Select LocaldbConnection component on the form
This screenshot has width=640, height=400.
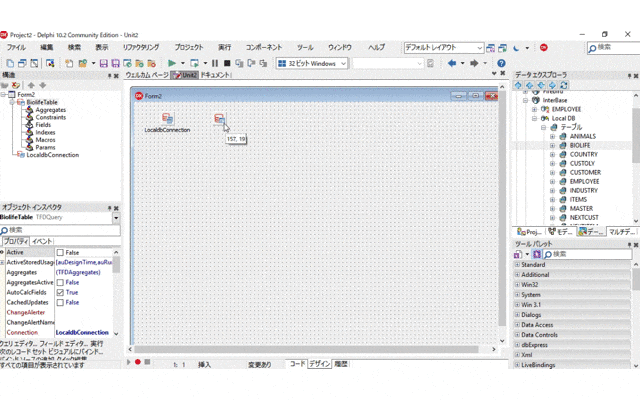coord(167,119)
